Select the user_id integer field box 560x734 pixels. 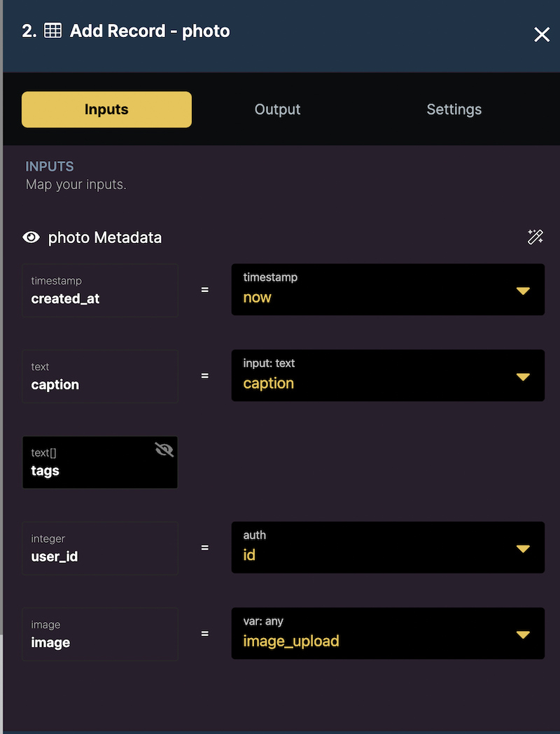(99, 548)
